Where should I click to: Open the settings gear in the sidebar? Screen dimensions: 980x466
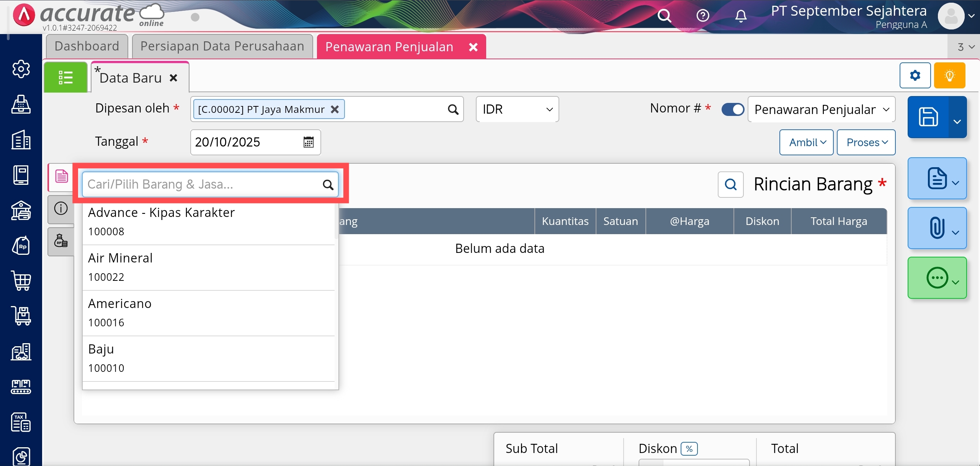(21, 69)
